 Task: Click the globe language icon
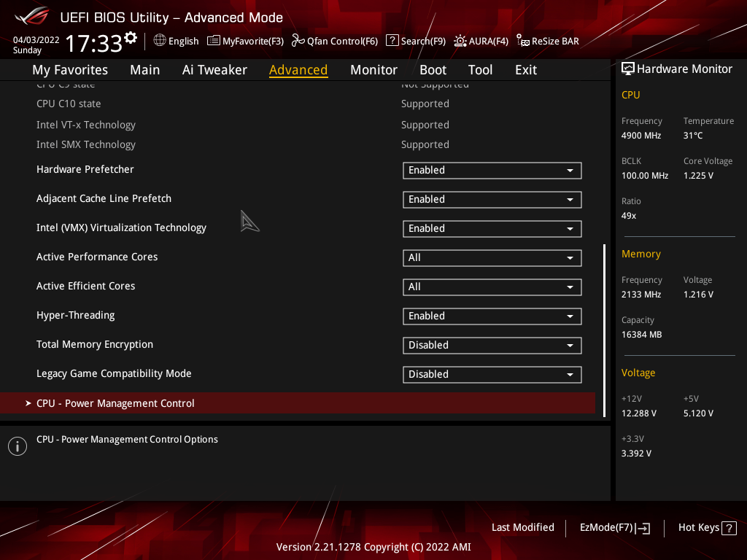160,41
